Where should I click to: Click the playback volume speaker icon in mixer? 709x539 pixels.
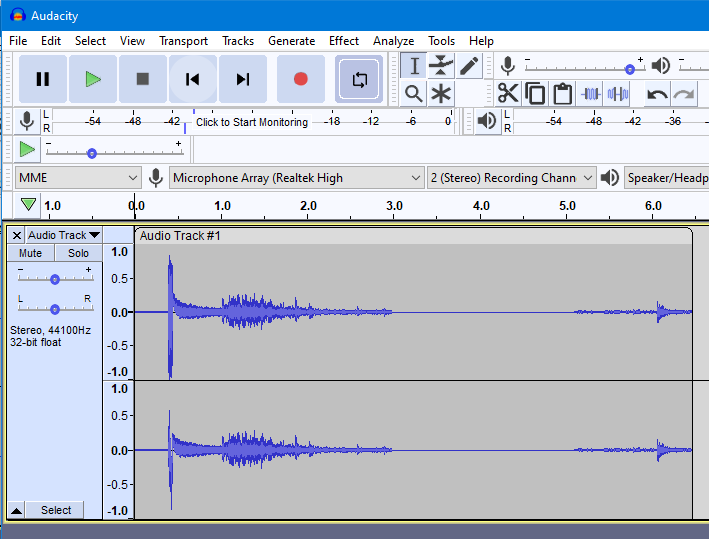[661, 66]
